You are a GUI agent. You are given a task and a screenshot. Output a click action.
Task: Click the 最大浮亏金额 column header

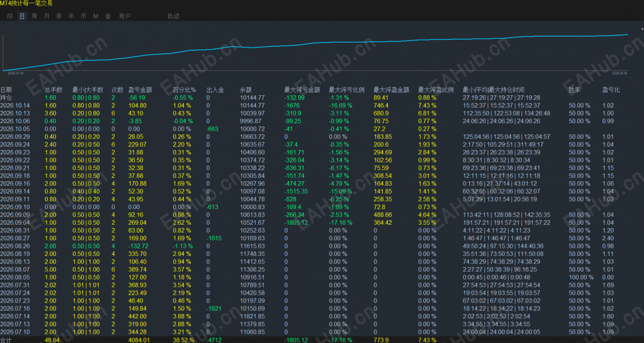[302, 90]
